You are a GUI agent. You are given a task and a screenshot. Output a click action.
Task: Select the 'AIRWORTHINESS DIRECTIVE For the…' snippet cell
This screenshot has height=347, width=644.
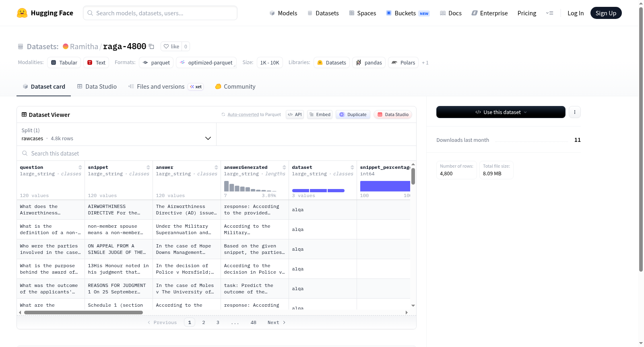click(119, 210)
